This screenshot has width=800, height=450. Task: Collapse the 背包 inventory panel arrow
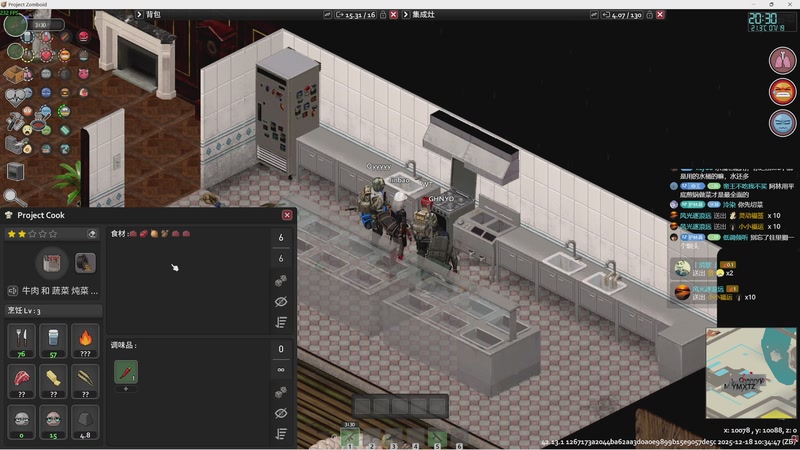pyautogui.click(x=139, y=15)
